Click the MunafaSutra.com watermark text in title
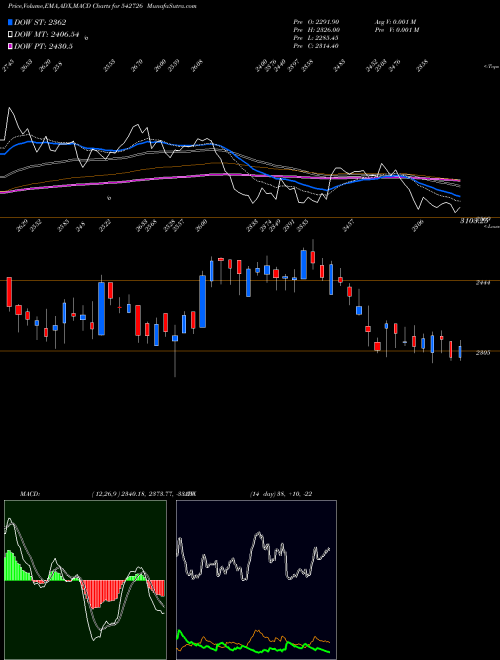500x660 pixels. [x=173, y=6]
